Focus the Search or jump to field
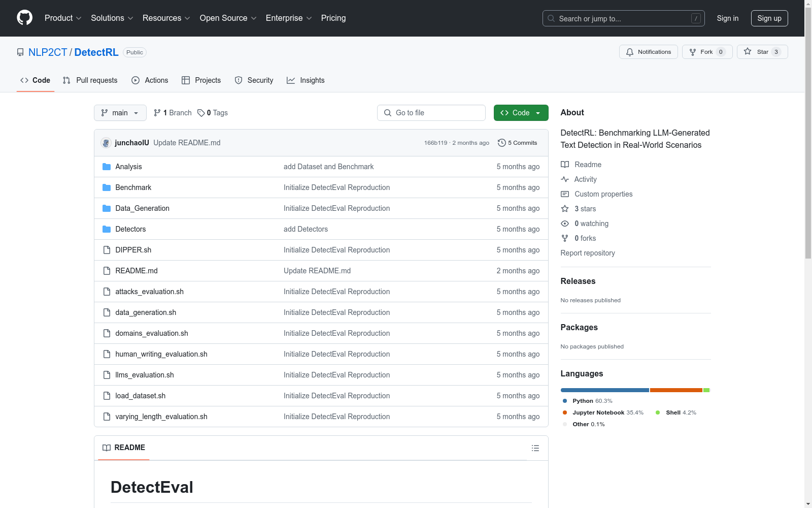This screenshot has width=812, height=508. pyautogui.click(x=624, y=18)
